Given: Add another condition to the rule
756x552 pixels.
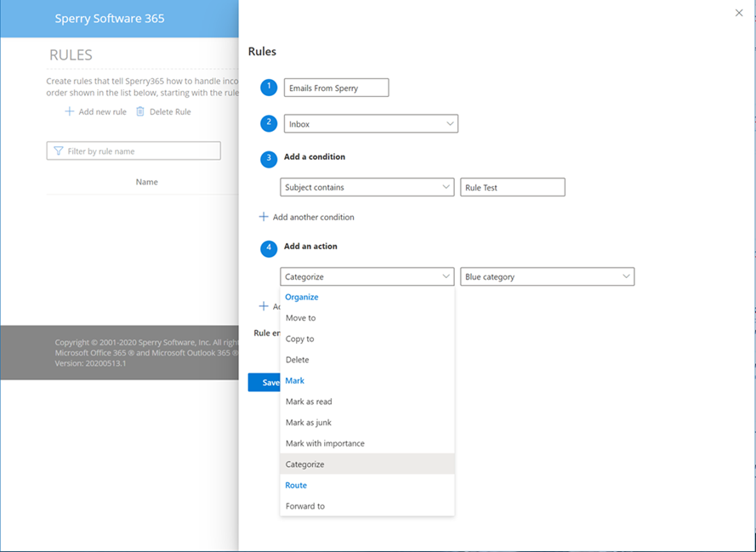Looking at the screenshot, I should click(314, 217).
